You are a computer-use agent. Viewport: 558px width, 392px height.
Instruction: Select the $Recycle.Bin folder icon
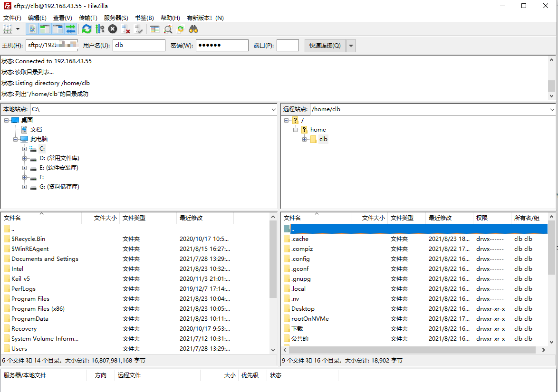tap(7, 239)
